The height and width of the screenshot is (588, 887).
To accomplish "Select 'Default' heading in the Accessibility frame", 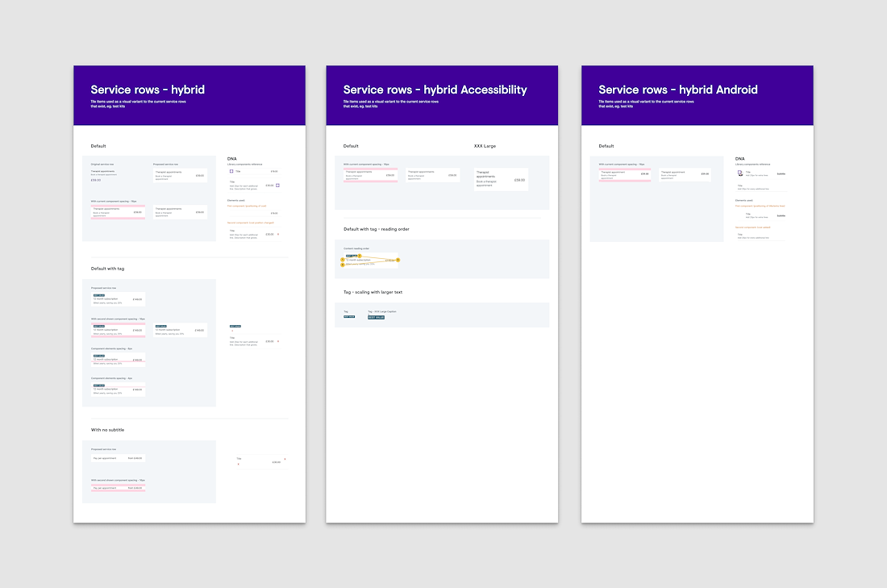I will point(351,146).
